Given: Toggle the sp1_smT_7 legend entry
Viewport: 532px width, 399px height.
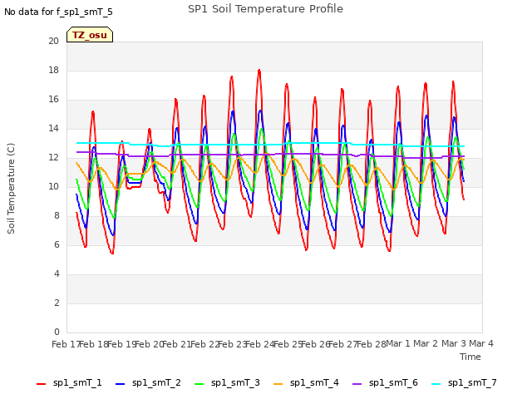Looking at the screenshot, I should click(464, 383).
